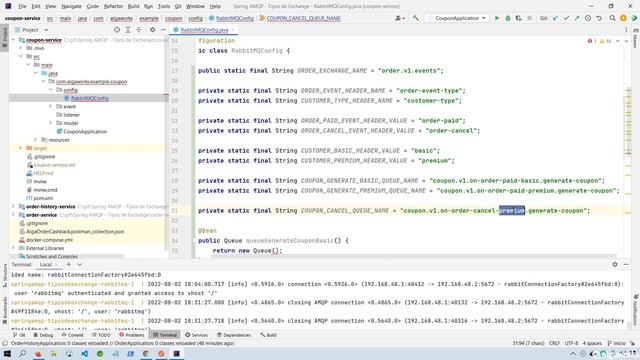
Task: Click the CRLF line separator widget
Action: 554,343
